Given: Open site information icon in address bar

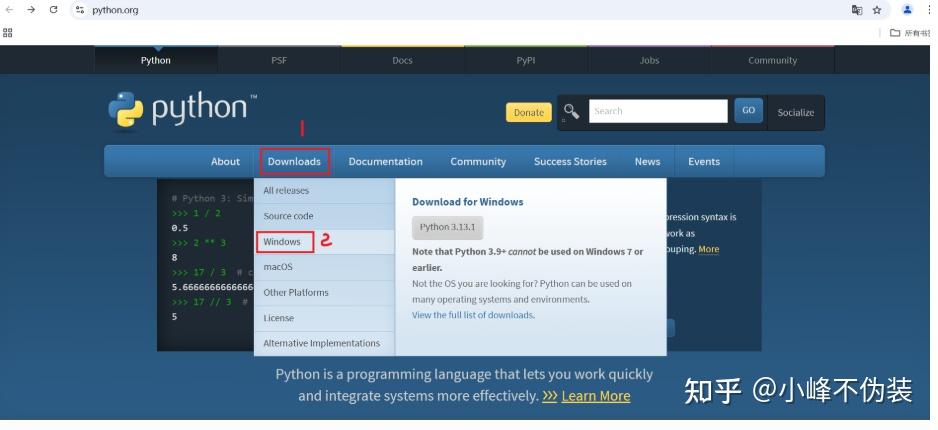Looking at the screenshot, I should 80,10.
